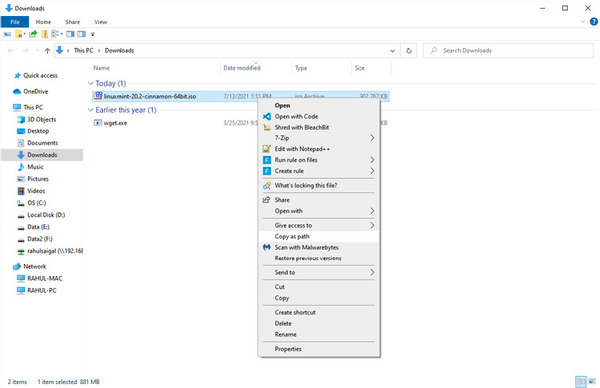Open the View ribbon tab
The height and width of the screenshot is (388, 600).
(x=101, y=22)
